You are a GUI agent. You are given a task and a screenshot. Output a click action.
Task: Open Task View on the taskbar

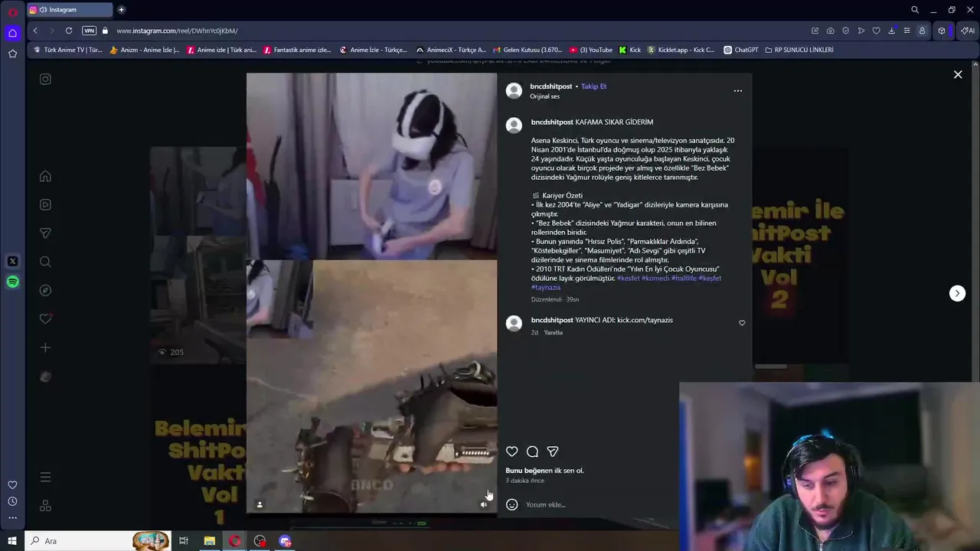point(184,541)
